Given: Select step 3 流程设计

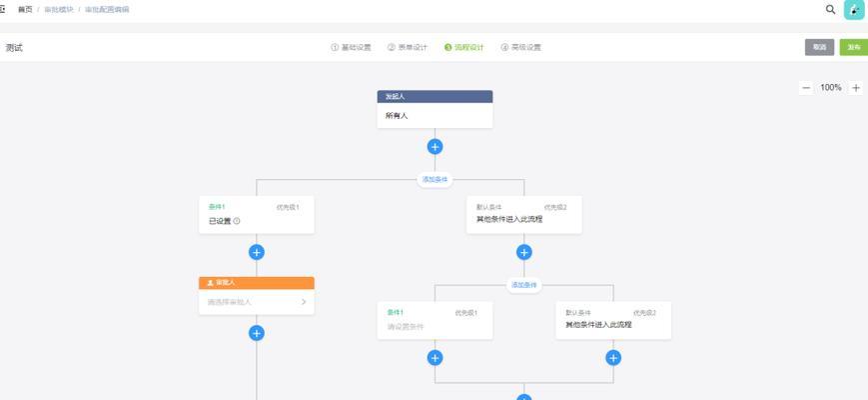Looking at the screenshot, I should pyautogui.click(x=463, y=47).
